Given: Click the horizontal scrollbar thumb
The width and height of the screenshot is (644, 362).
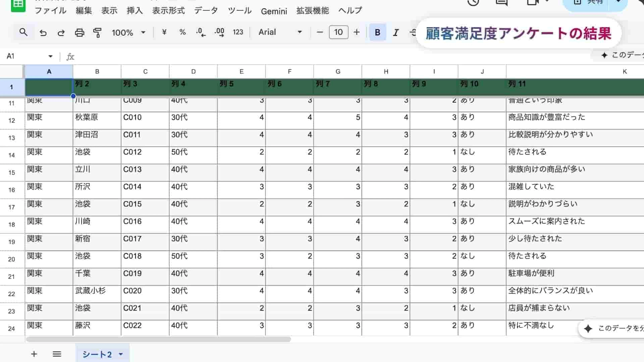Looking at the screenshot, I should pos(158,339).
